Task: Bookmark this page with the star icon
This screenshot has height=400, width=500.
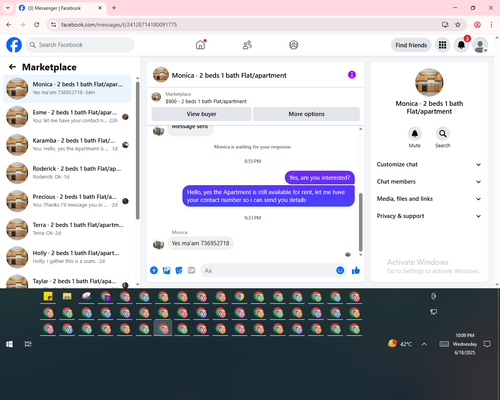Action: point(458,25)
